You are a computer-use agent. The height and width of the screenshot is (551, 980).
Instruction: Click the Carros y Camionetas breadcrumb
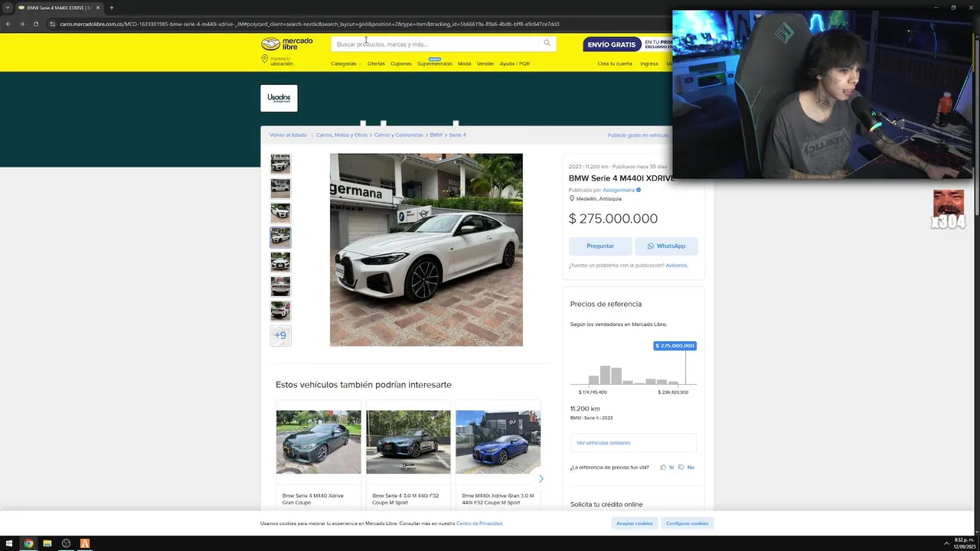(x=398, y=135)
